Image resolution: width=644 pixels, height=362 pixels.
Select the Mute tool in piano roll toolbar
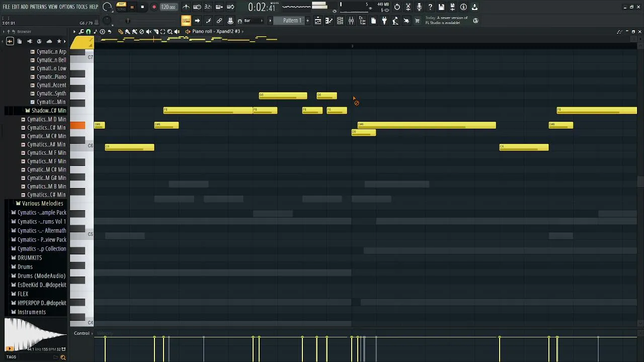(x=148, y=31)
